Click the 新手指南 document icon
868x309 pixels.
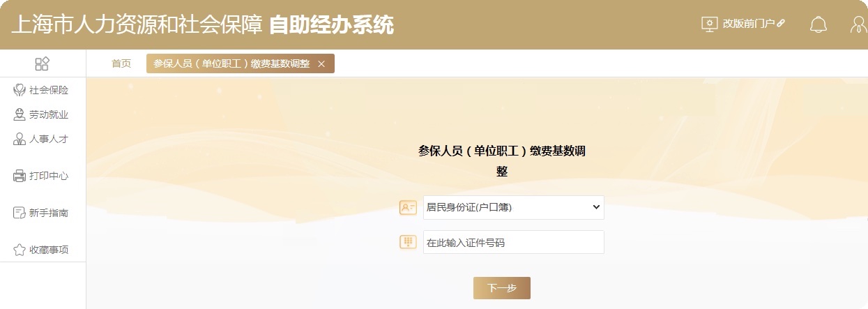[x=20, y=213]
